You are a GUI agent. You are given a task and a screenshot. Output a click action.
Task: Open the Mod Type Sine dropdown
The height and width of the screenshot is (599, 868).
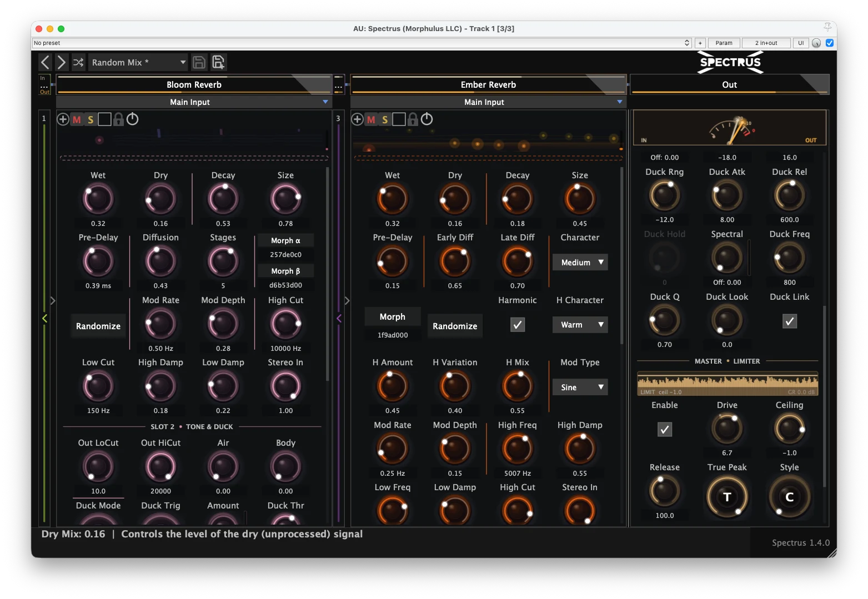pos(580,387)
